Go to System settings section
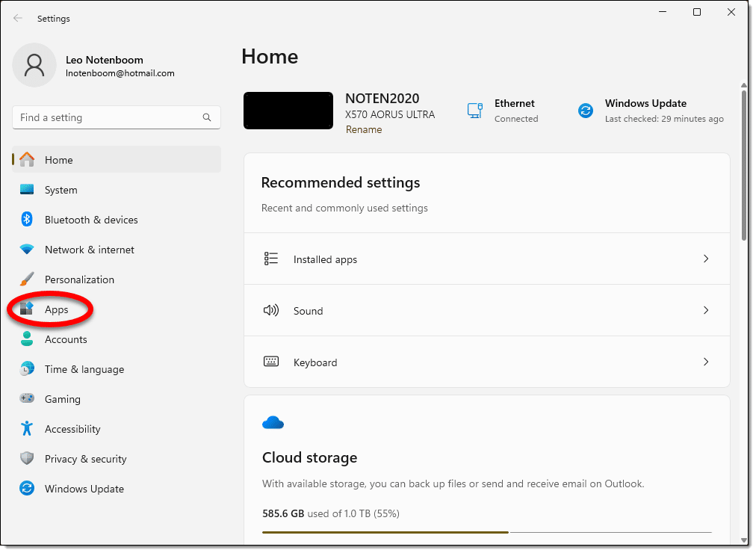 tap(61, 190)
